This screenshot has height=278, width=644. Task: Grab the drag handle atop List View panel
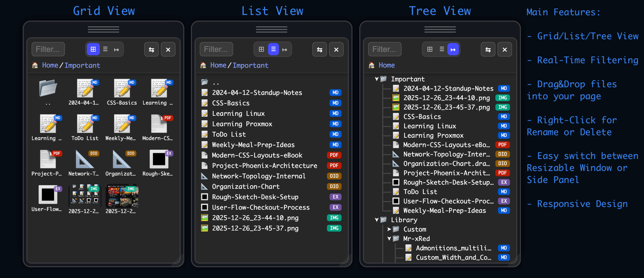(271, 30)
